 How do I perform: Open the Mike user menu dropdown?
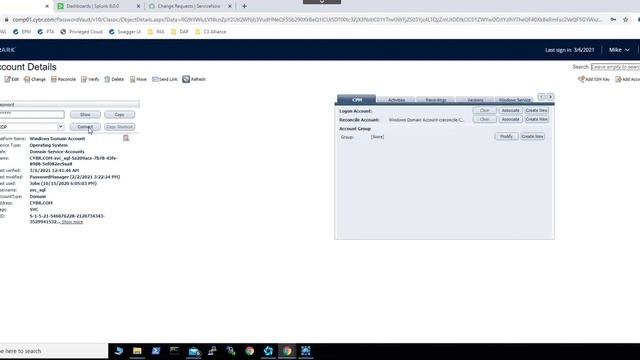tap(619, 50)
